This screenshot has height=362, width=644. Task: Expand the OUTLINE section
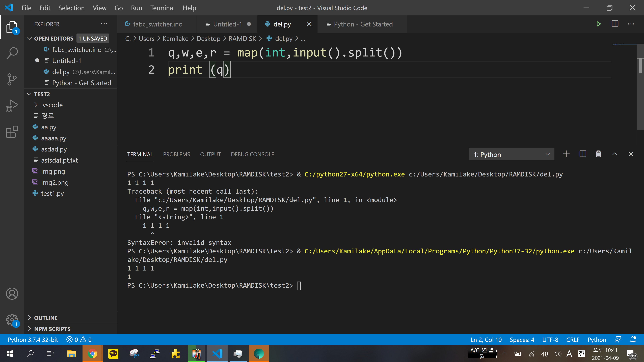pyautogui.click(x=46, y=318)
